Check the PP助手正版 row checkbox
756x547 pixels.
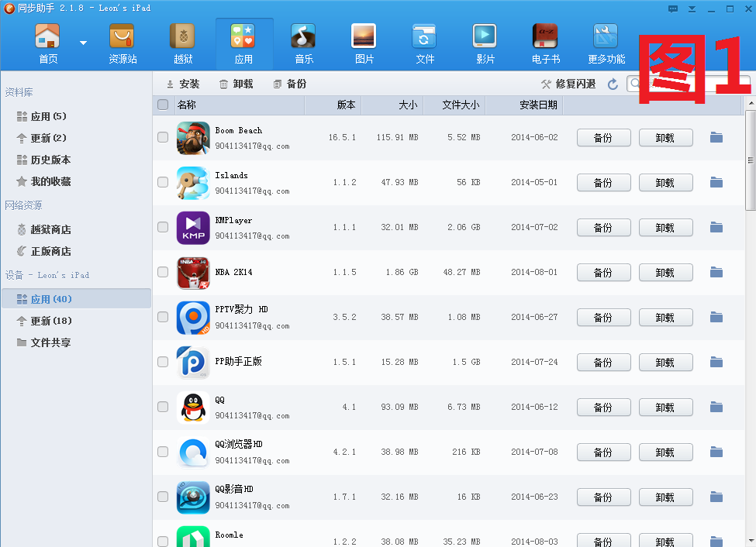pyautogui.click(x=163, y=362)
